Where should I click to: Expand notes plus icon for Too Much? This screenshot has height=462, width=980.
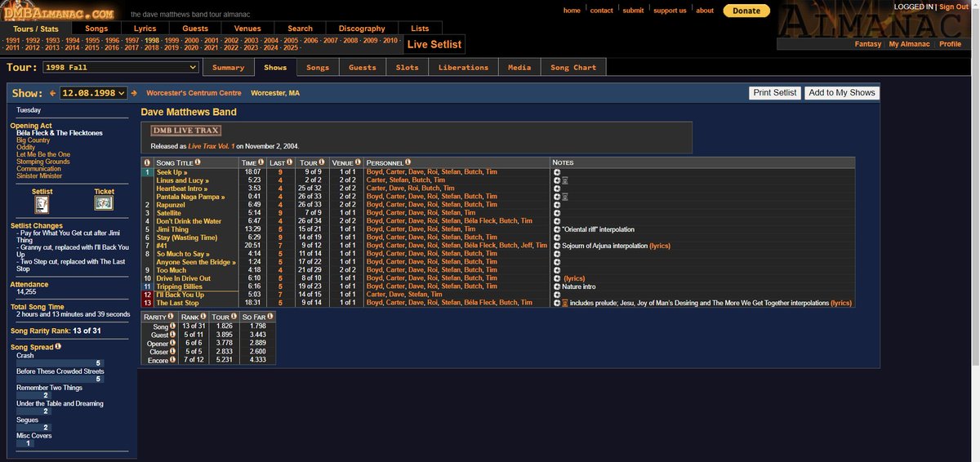(x=556, y=270)
